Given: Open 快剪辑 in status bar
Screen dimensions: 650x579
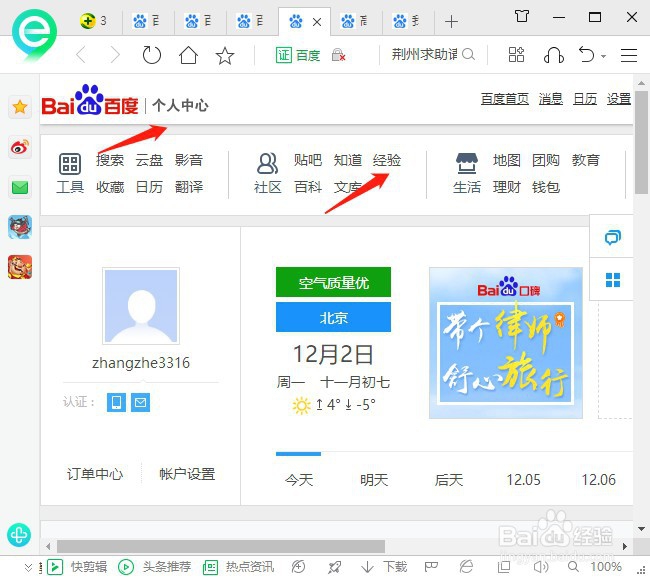Looking at the screenshot, I should coord(77,567).
